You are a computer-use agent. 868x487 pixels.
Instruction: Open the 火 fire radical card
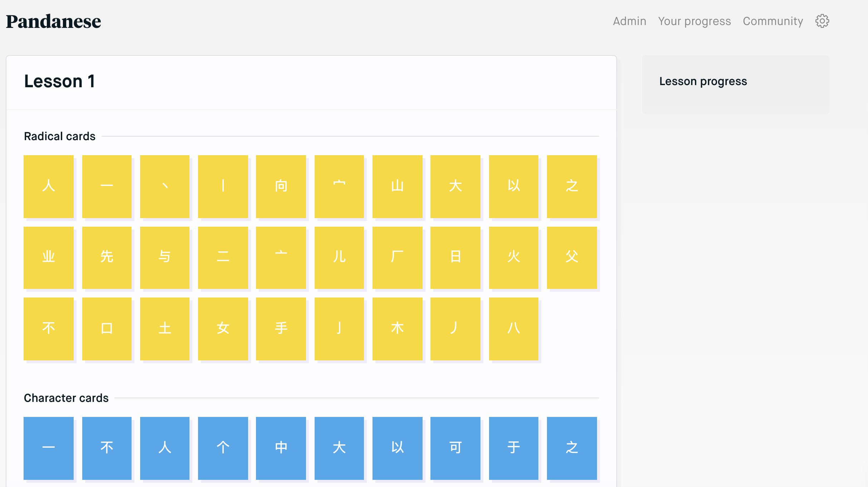(513, 257)
